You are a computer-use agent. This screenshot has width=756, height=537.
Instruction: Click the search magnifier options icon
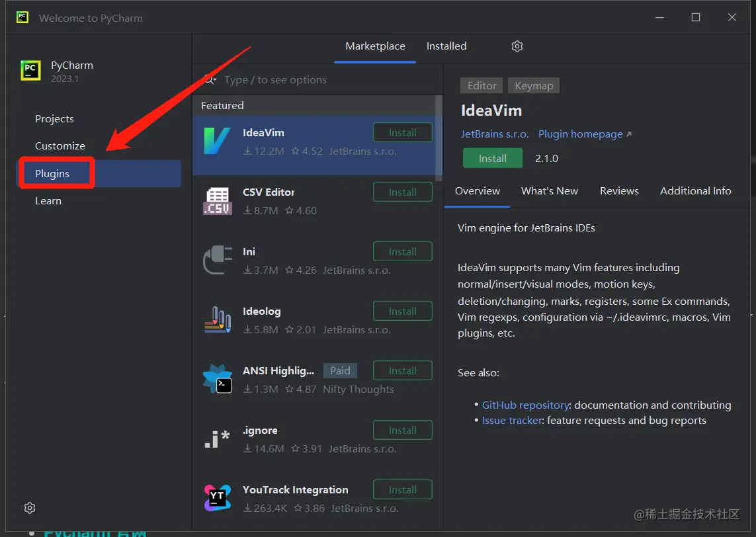click(210, 79)
